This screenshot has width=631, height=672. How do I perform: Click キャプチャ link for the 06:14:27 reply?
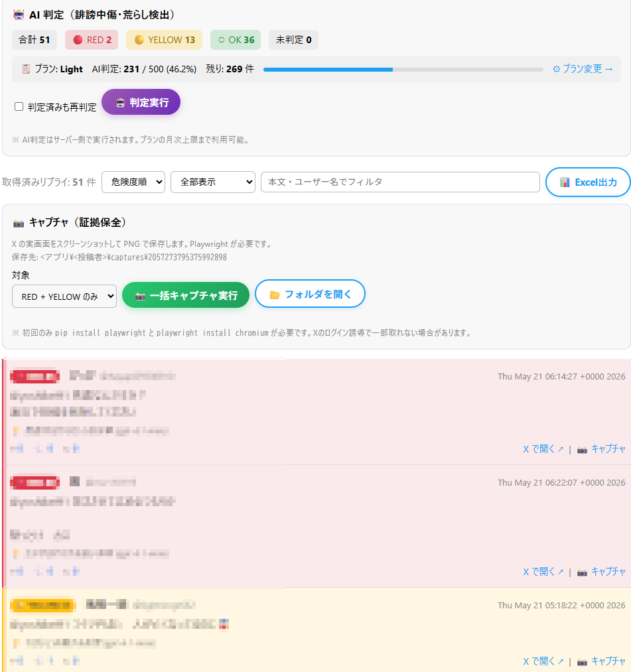click(x=608, y=449)
